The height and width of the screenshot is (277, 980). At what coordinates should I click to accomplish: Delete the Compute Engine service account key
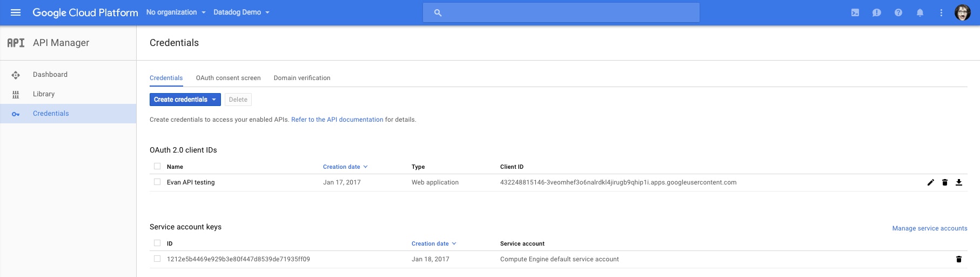point(959,259)
